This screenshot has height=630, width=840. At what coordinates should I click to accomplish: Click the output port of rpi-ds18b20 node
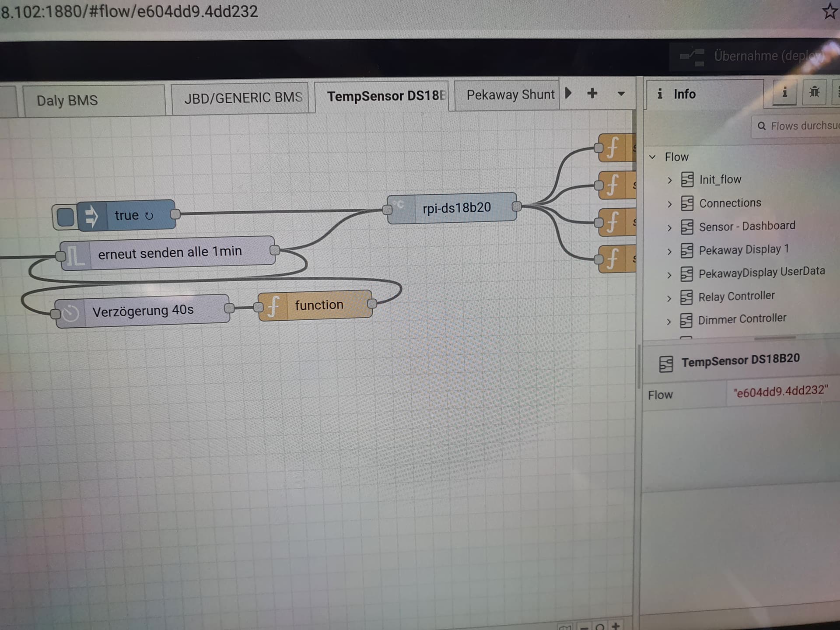click(516, 206)
